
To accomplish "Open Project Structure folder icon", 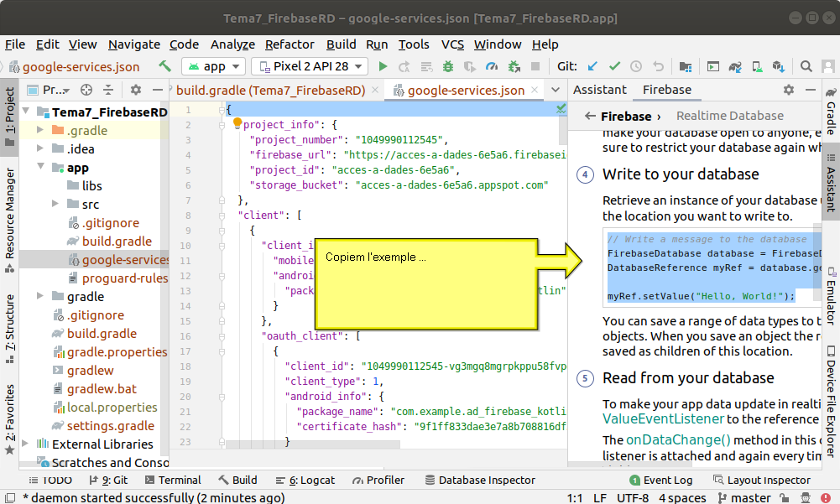I will tap(686, 66).
